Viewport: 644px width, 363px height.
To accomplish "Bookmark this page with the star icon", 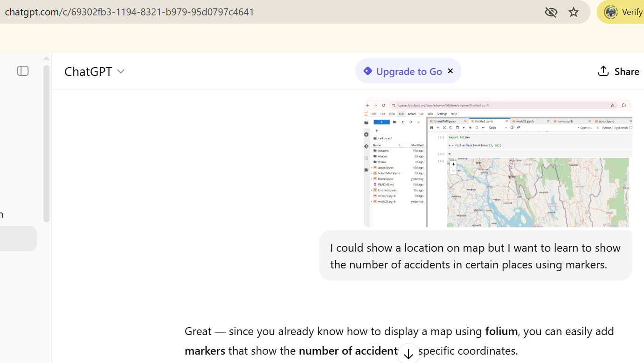I will coord(574,12).
